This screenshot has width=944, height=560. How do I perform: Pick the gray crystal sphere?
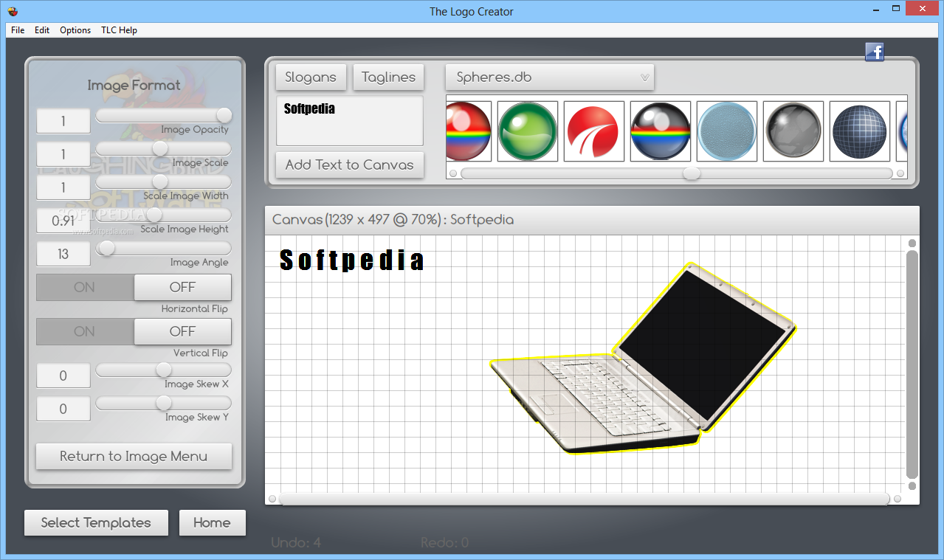793,131
